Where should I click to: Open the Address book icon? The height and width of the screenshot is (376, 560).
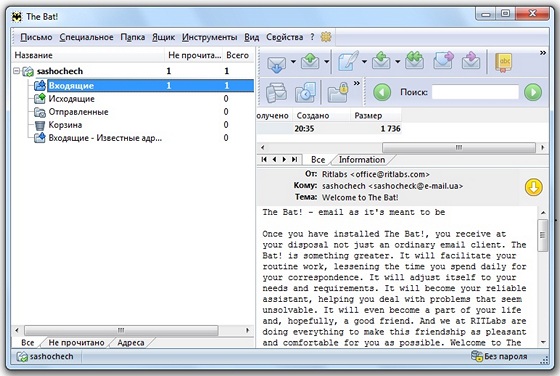pyautogui.click(x=503, y=62)
